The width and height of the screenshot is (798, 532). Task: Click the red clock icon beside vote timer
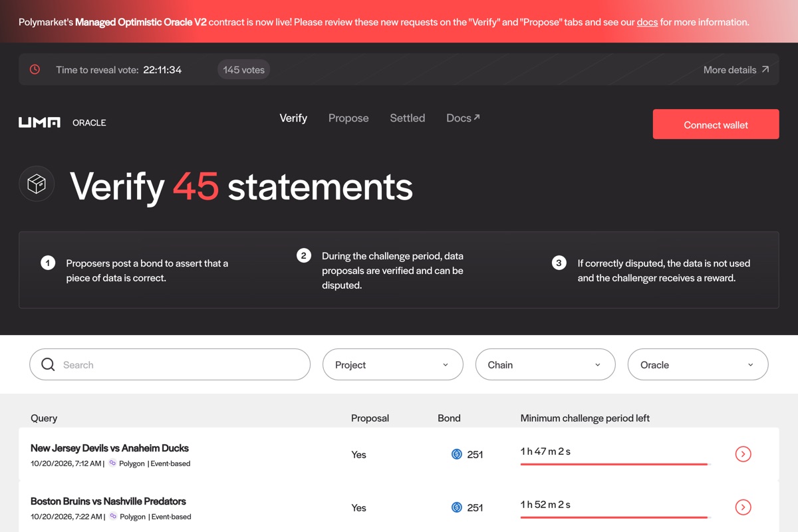[35, 69]
